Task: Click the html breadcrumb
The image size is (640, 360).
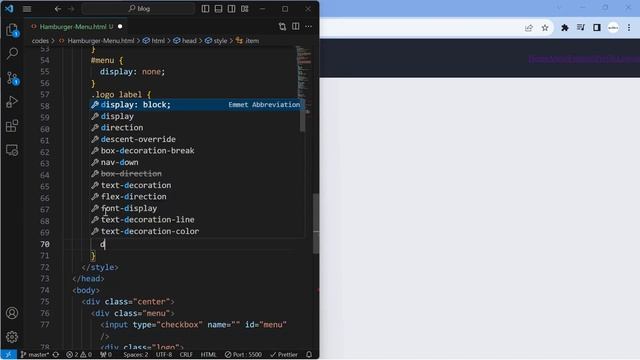Action: (154, 41)
